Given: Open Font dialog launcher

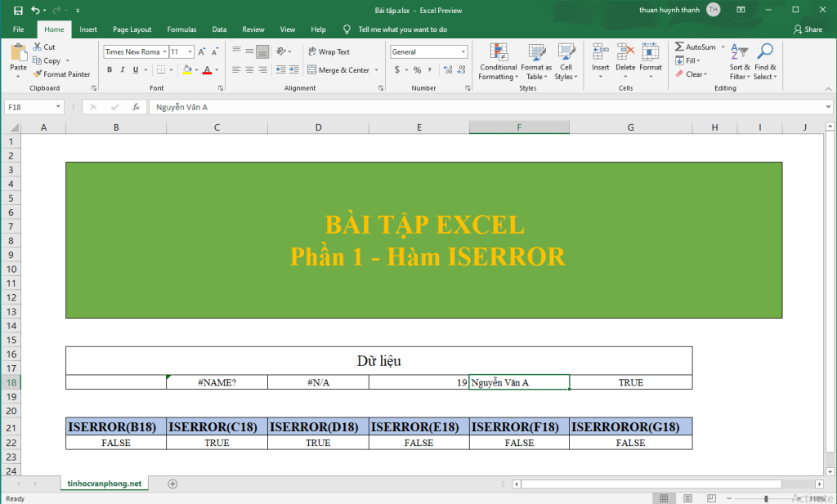Looking at the screenshot, I should click(x=221, y=88).
